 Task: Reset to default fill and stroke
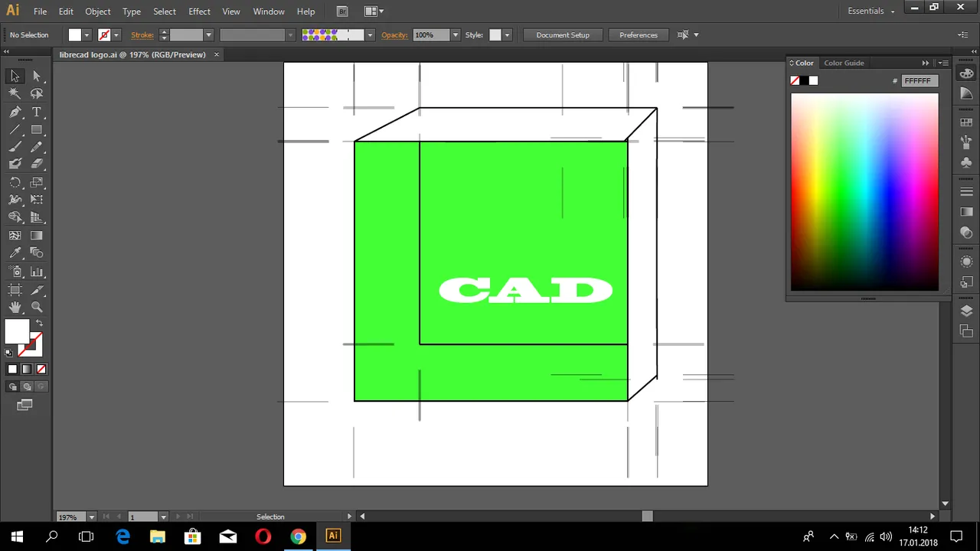point(8,353)
